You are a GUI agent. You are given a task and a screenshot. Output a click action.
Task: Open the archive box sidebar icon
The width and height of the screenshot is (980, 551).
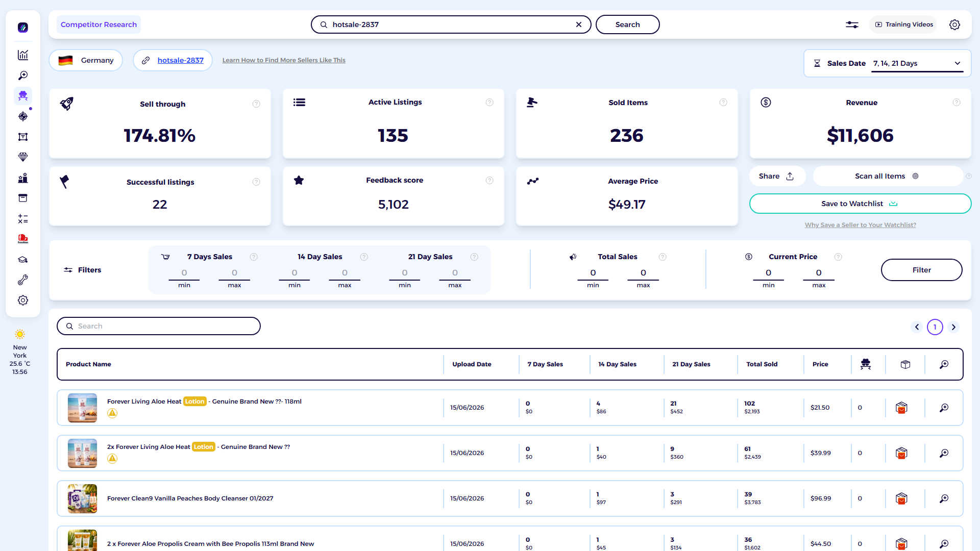pos(23,198)
